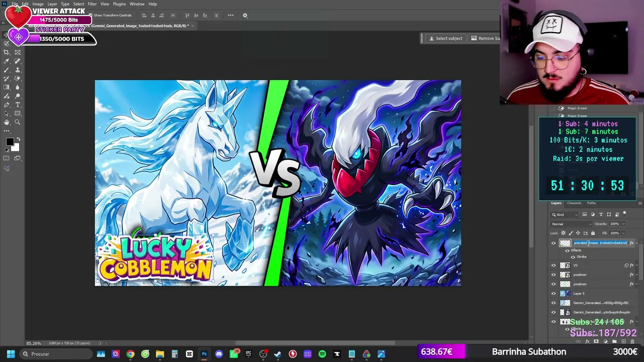Open more align options in options bar
The width and height of the screenshot is (644, 362).
pyautogui.click(x=230, y=15)
